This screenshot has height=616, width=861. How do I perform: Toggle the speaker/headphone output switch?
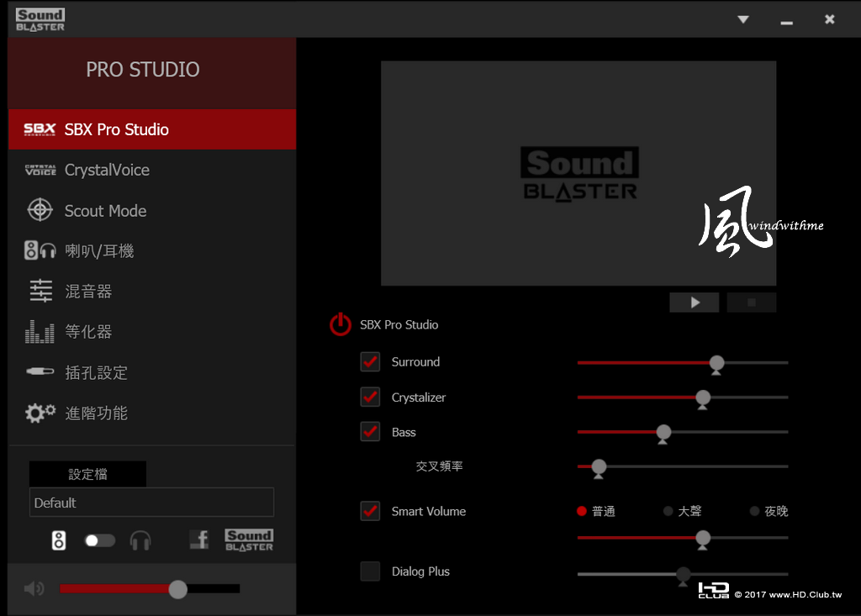(100, 540)
